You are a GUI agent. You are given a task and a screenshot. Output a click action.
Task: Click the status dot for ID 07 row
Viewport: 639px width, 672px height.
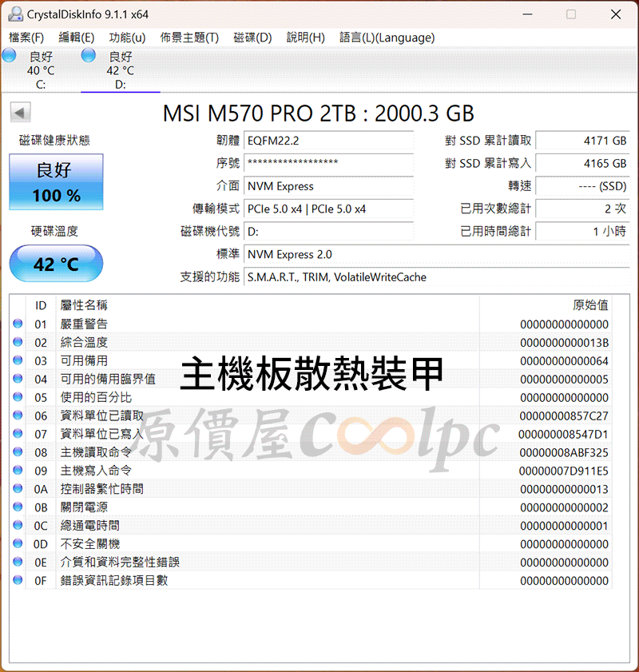pyautogui.click(x=18, y=434)
